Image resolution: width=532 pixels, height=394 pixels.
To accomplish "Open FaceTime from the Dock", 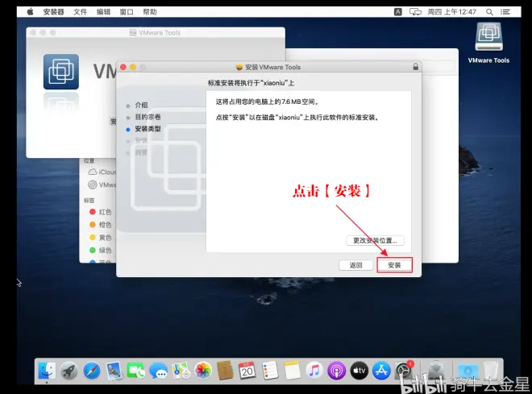I will point(135,371).
